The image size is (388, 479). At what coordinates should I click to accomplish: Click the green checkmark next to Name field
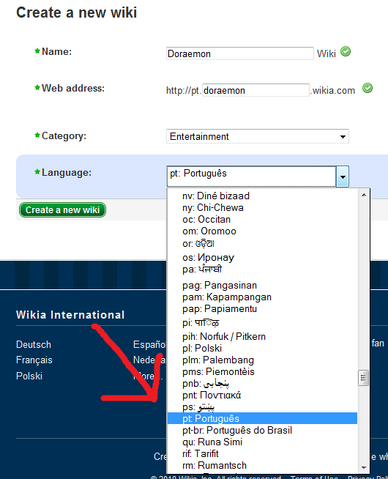pos(345,52)
